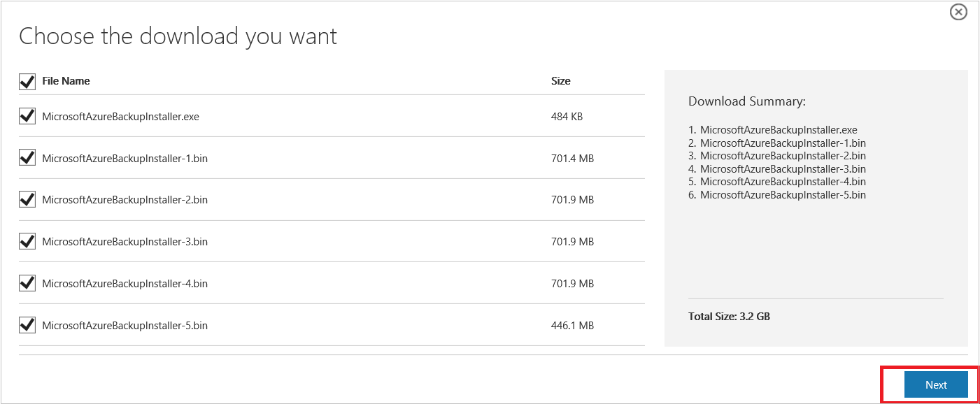Uncheck MicrosoftAzureBackupInstaller-1.bin
Image resolution: width=980 pixels, height=404 pixels.
point(27,157)
